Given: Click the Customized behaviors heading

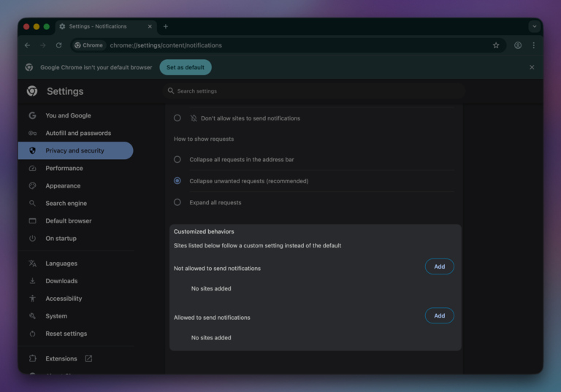Looking at the screenshot, I should [x=204, y=231].
